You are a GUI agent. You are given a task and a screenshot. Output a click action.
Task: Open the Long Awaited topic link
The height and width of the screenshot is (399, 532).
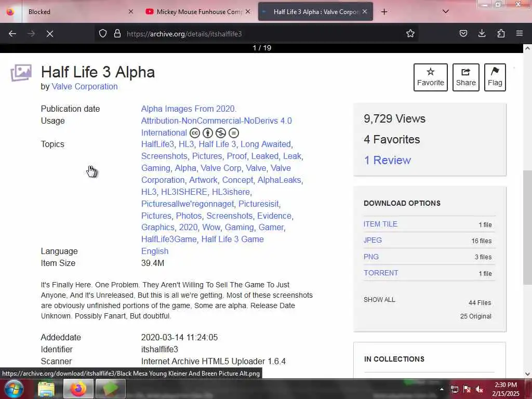265,144
